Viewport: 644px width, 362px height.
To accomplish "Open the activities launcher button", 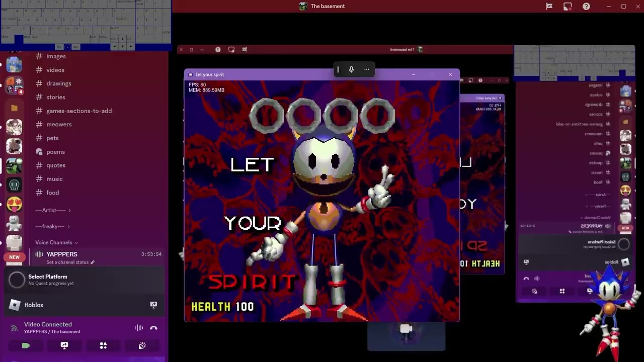I will (x=103, y=345).
